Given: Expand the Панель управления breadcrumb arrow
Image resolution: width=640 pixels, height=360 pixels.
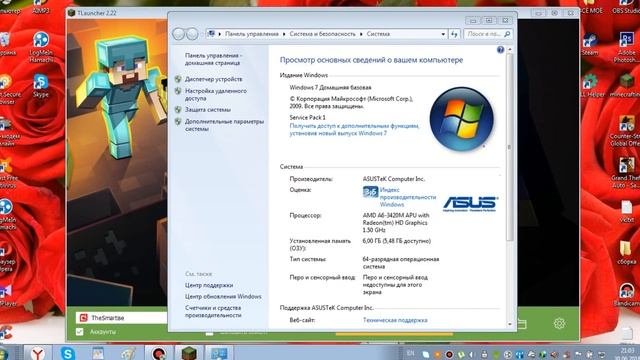Looking at the screenshot, I should (284, 34).
